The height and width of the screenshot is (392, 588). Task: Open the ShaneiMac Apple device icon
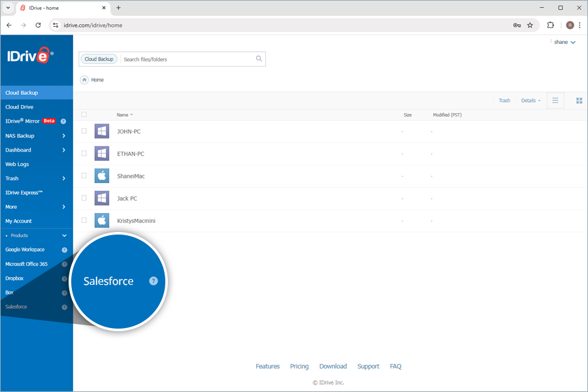pos(101,176)
